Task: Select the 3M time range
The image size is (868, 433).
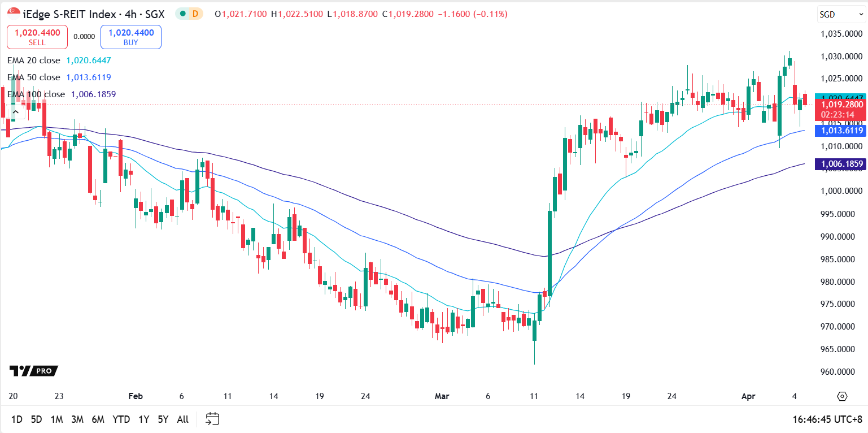Action: click(77, 419)
